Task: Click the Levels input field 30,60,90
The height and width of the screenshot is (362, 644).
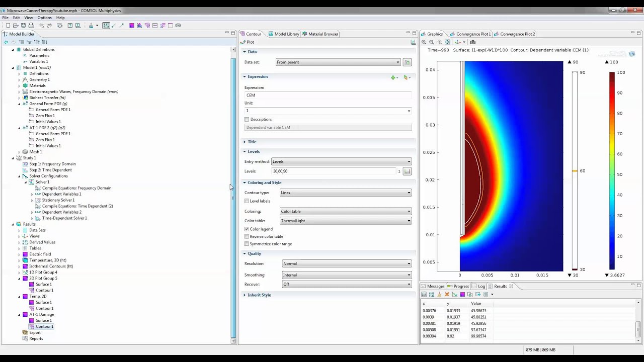Action: click(334, 171)
